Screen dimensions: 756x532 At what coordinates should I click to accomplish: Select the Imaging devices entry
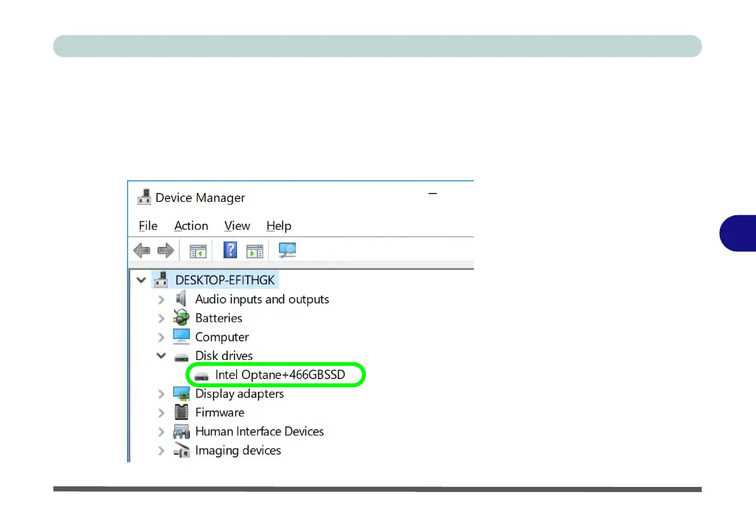click(238, 451)
